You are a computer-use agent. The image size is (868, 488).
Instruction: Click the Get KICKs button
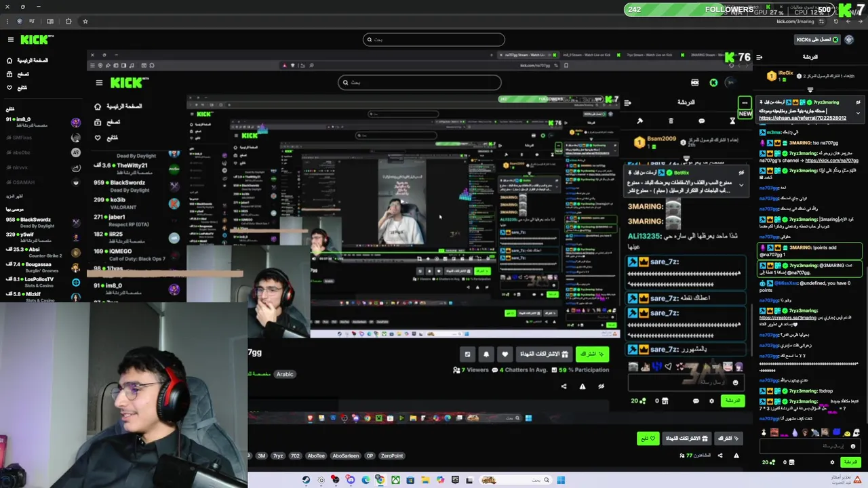(x=817, y=40)
